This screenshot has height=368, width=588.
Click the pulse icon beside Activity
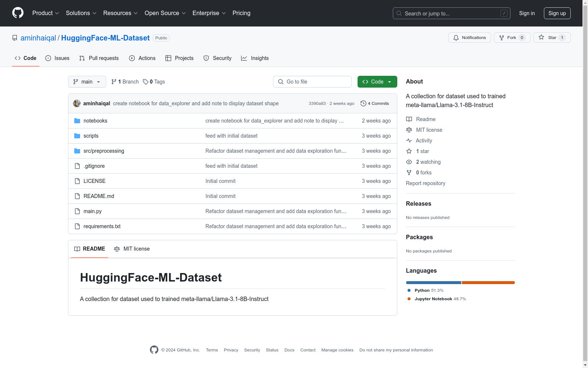tap(409, 141)
